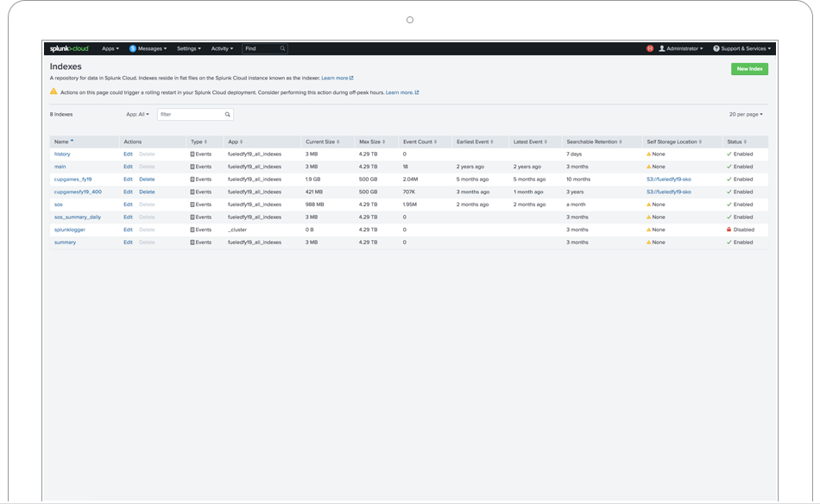Open the Activity menu
This screenshot has width=820, height=504.
click(x=222, y=48)
